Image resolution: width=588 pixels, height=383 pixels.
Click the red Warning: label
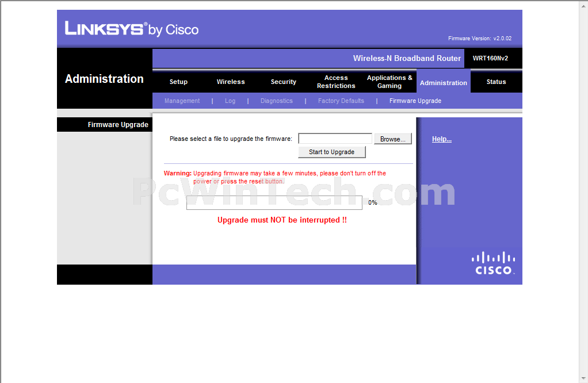[x=177, y=173]
